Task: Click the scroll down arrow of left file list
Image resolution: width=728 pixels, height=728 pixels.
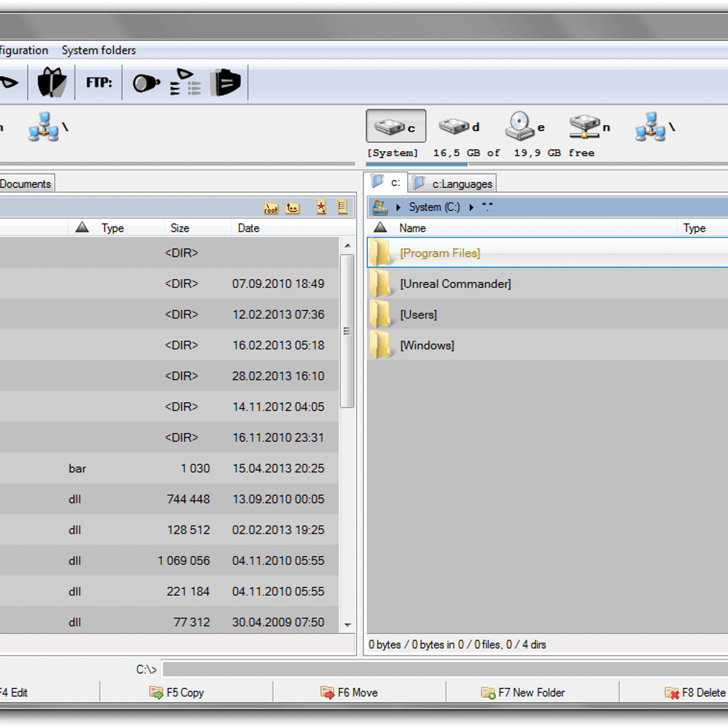Action: tap(348, 624)
